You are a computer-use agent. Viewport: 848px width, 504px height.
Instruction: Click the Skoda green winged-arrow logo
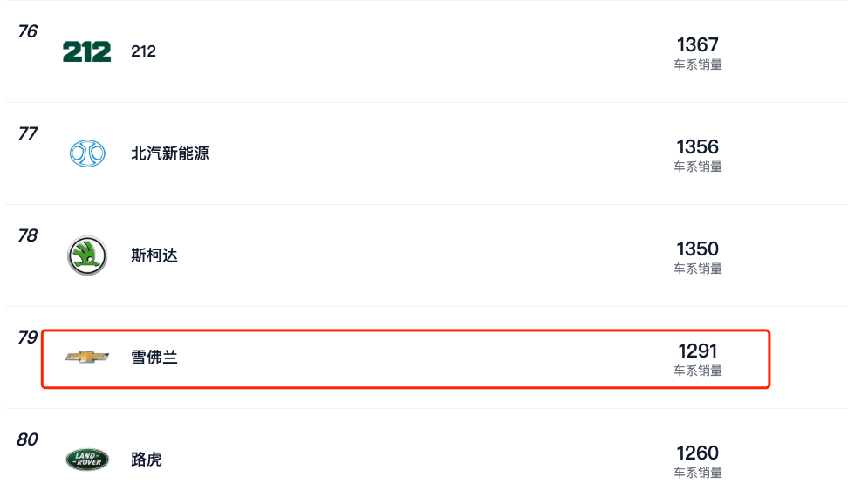(x=87, y=255)
